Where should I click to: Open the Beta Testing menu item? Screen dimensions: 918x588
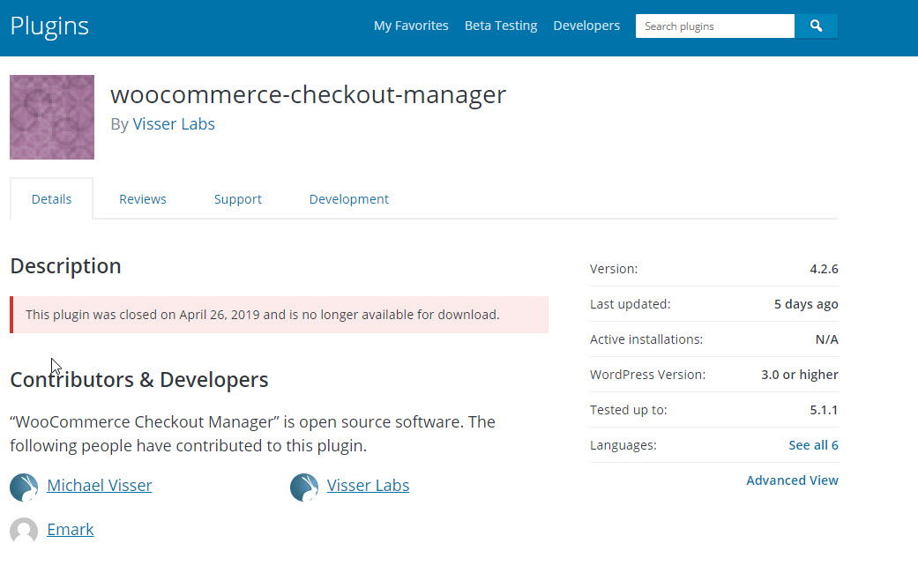501,26
